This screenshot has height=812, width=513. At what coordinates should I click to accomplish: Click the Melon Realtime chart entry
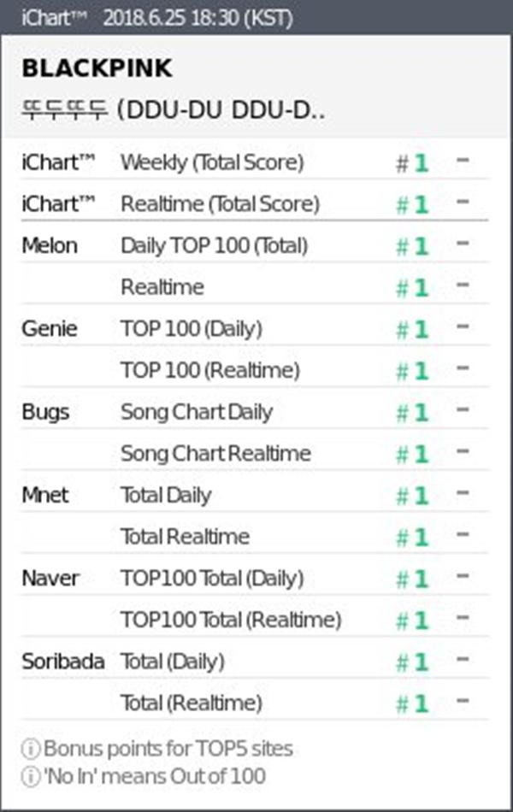pos(162,287)
